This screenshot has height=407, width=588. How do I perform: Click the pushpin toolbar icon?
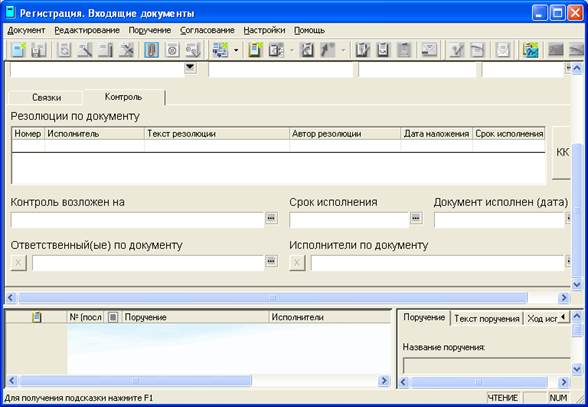327,50
